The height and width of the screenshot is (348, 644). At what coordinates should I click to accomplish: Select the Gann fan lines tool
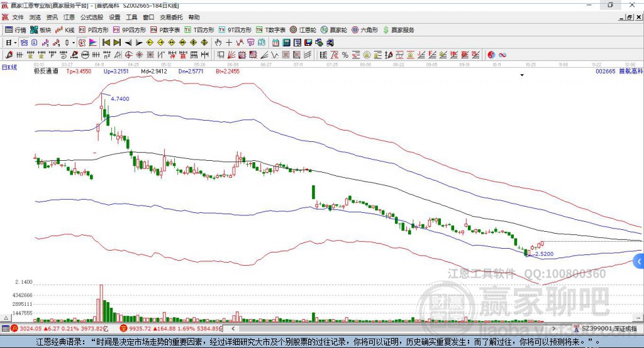(x=231, y=55)
